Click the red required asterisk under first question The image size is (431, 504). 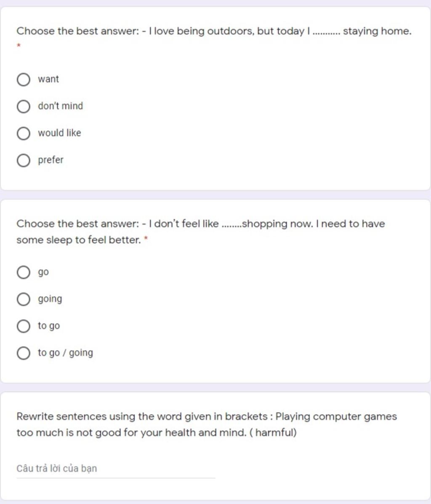pyautogui.click(x=19, y=45)
